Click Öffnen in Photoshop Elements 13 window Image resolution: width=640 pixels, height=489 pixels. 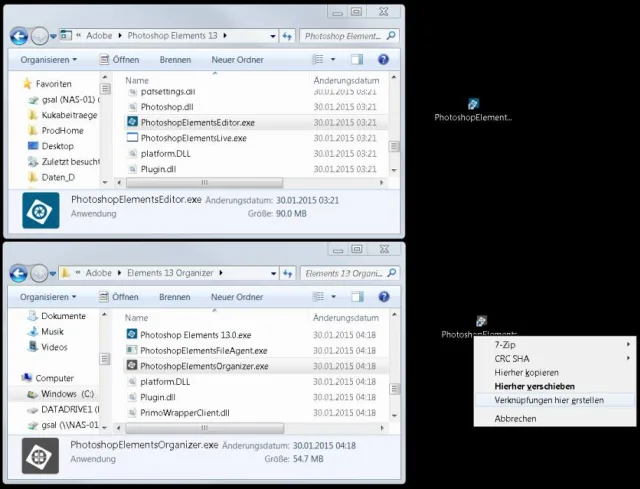pyautogui.click(x=120, y=60)
